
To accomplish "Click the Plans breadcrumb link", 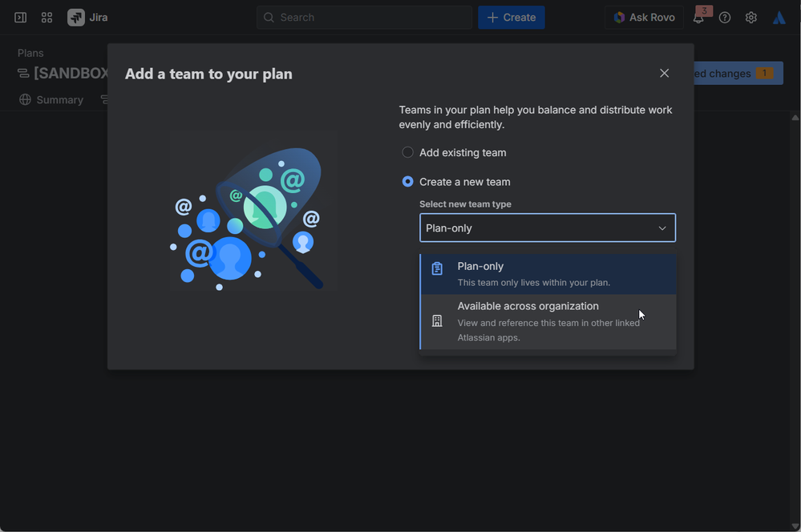I will [30, 53].
